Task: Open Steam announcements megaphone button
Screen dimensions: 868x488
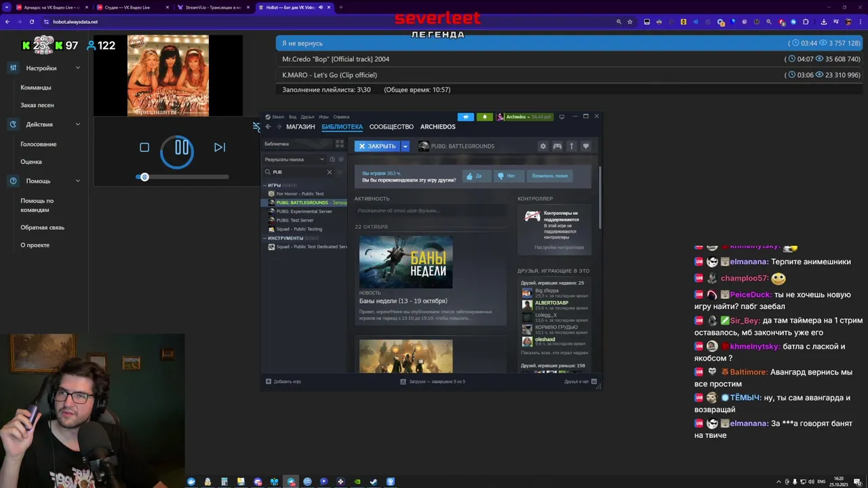Action: [465, 117]
